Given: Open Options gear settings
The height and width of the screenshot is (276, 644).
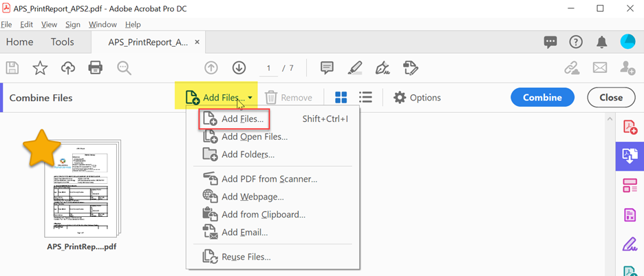Looking at the screenshot, I should click(417, 98).
